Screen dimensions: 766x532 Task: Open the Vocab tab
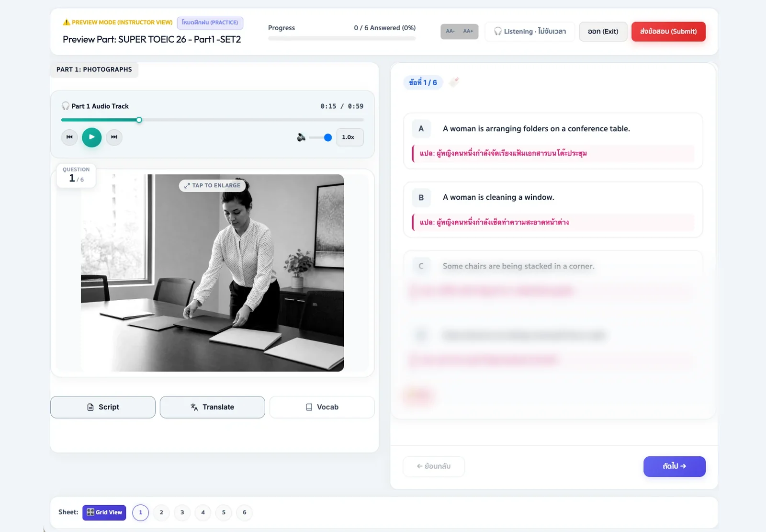tap(322, 407)
